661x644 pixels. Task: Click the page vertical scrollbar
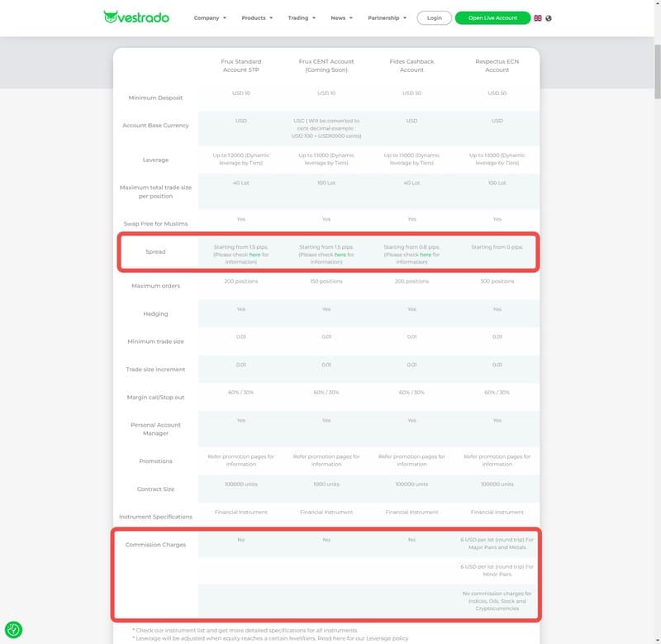click(656, 50)
